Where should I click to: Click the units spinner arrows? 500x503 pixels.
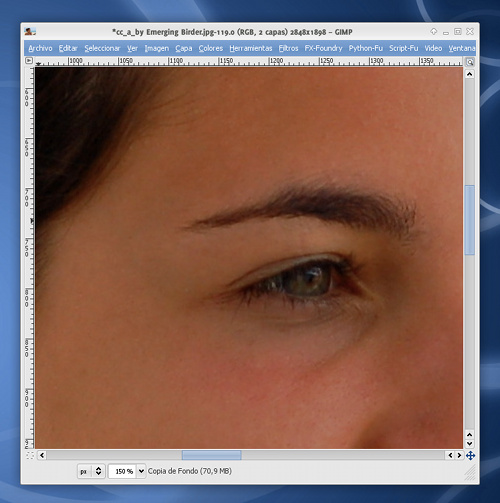point(98,471)
